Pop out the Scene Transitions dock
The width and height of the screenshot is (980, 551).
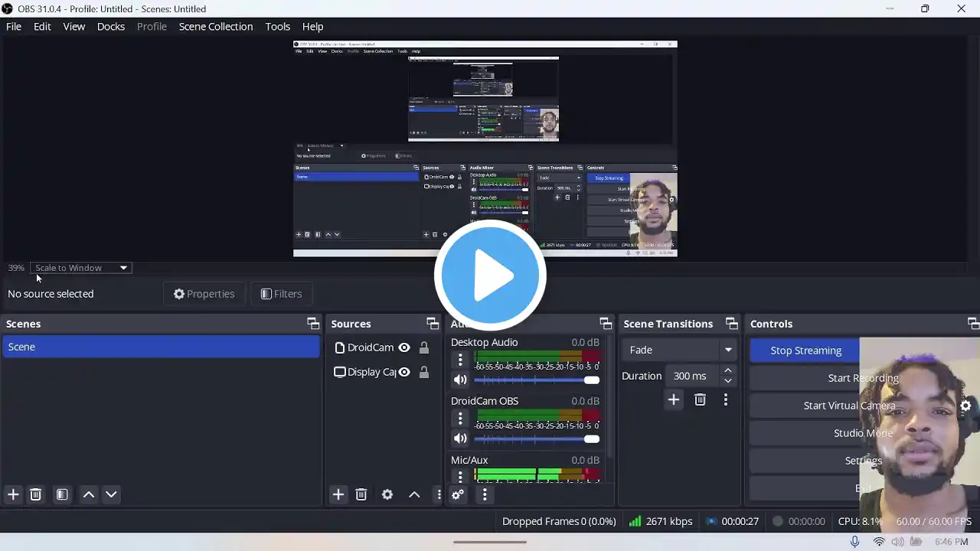click(732, 324)
